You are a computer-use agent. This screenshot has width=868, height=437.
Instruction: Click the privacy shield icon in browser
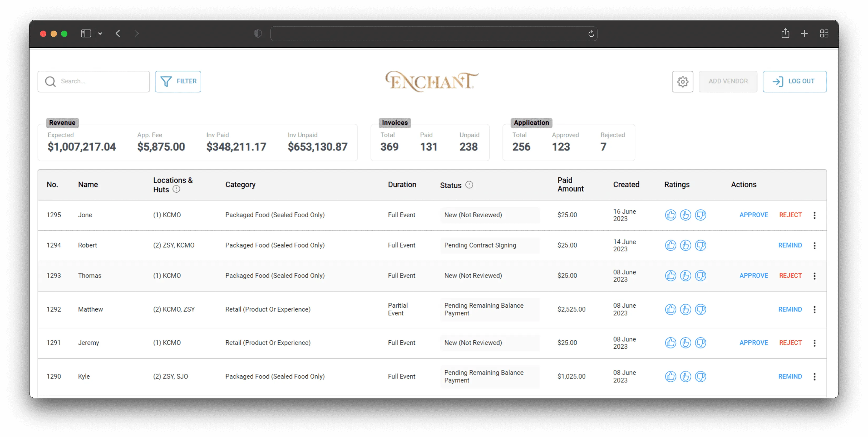tap(258, 33)
